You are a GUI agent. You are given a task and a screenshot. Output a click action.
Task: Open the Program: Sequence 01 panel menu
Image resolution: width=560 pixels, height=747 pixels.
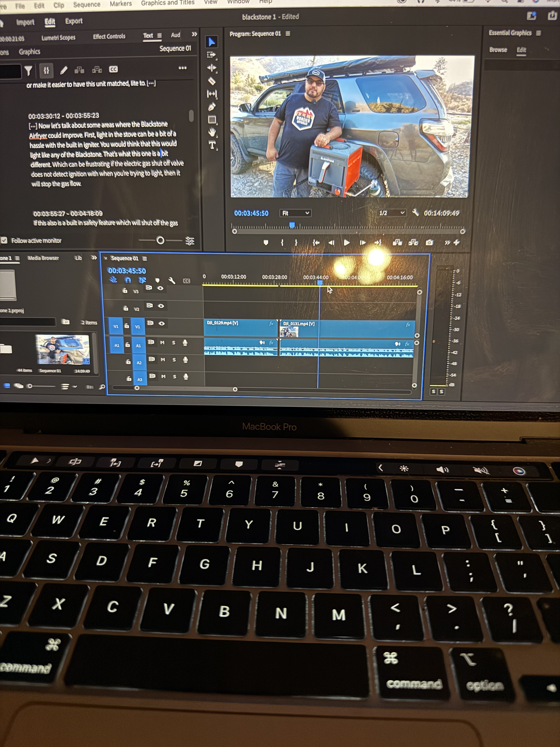click(x=288, y=33)
